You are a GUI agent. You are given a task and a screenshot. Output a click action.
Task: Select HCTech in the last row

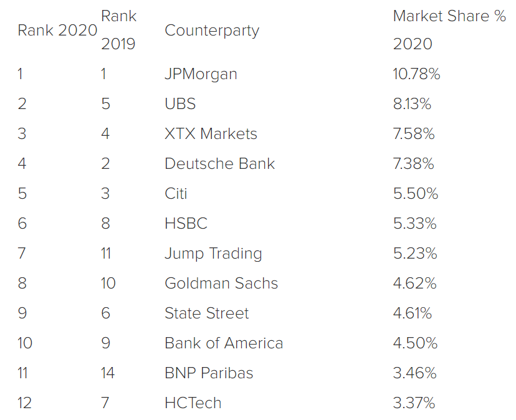(x=193, y=403)
